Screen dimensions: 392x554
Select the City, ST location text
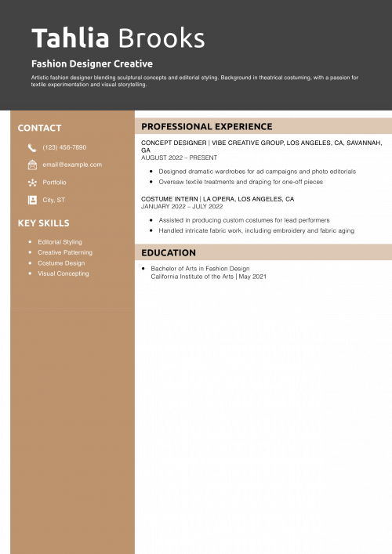click(54, 200)
